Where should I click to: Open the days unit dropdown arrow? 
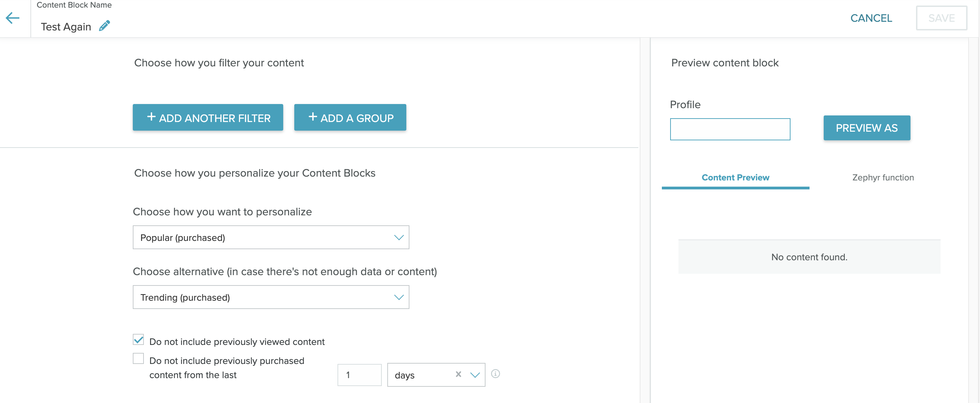point(474,375)
